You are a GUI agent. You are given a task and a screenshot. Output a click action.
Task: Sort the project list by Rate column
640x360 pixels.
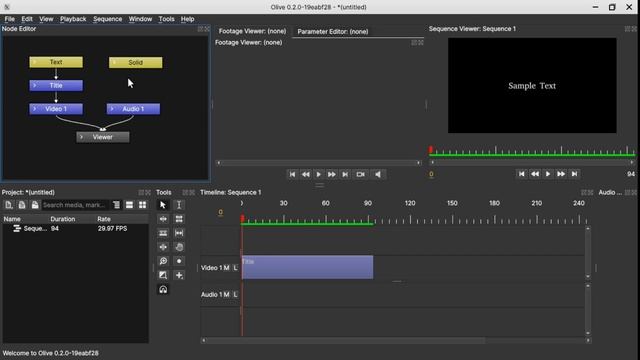[x=122, y=219]
